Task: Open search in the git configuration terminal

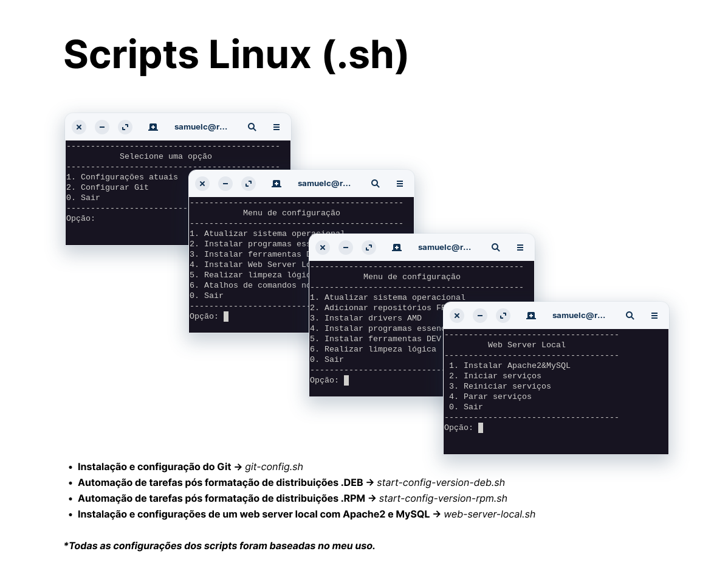Action: point(252,127)
